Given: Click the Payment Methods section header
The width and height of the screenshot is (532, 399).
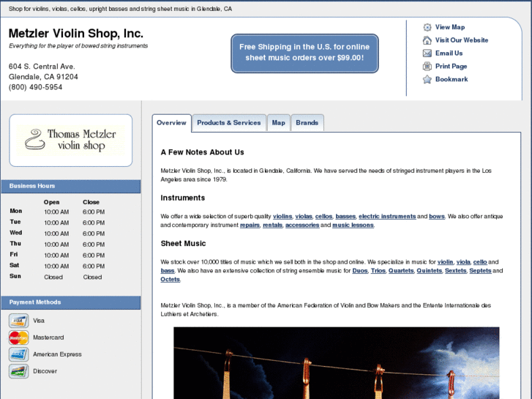Looking at the screenshot, I should (70, 302).
